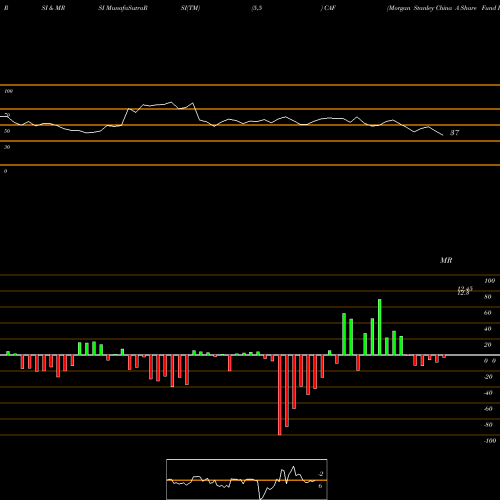500x500 pixels.
Task: Click the '-40' label on MR axis
Action: [488, 393]
